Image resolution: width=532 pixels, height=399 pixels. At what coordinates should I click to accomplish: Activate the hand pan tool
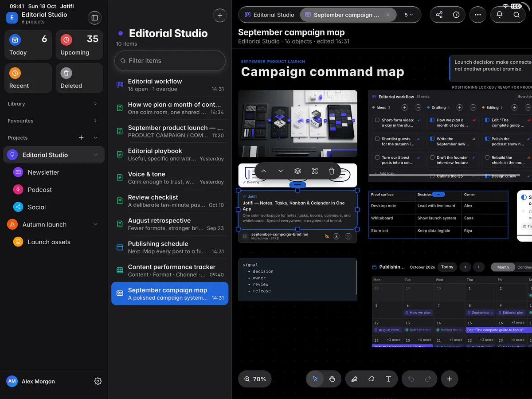(x=332, y=379)
